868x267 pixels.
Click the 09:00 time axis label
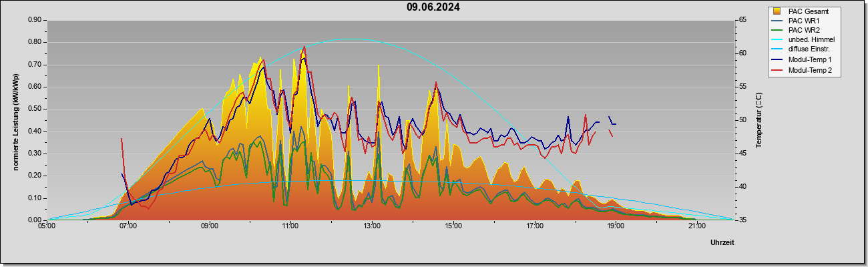tap(210, 226)
